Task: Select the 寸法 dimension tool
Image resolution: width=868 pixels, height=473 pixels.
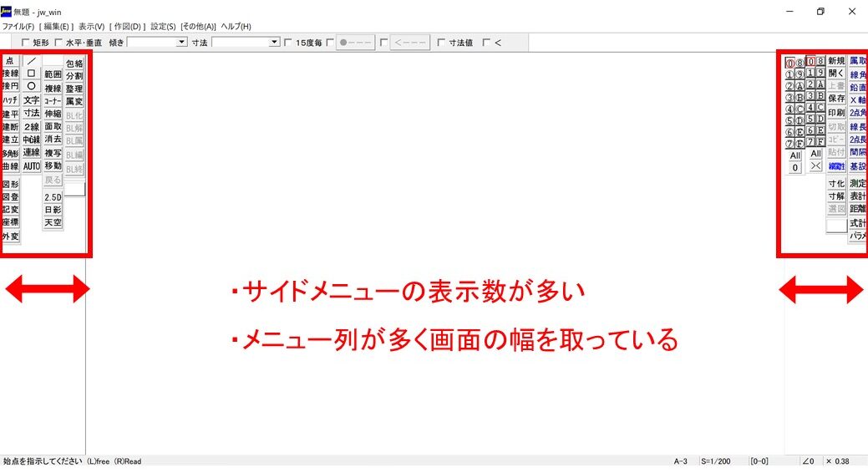Action: click(32, 113)
